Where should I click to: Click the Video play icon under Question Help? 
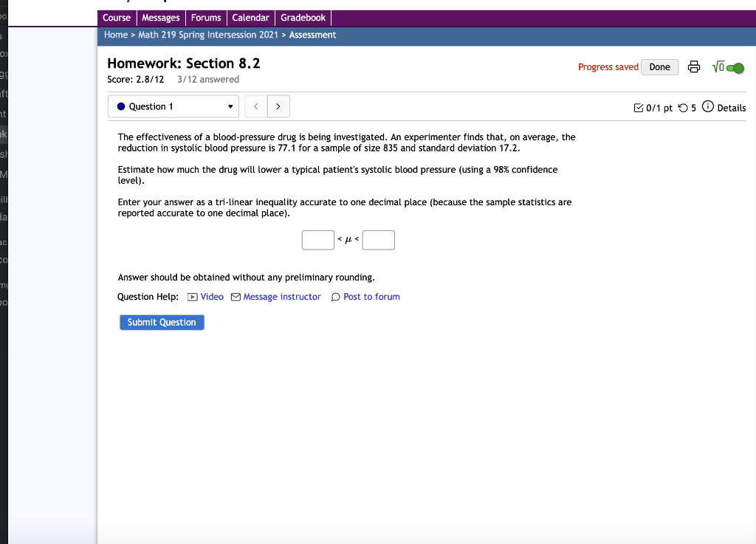[x=190, y=296]
